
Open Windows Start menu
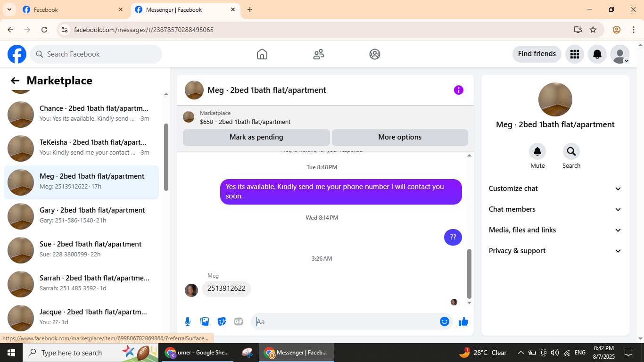tap(11, 353)
